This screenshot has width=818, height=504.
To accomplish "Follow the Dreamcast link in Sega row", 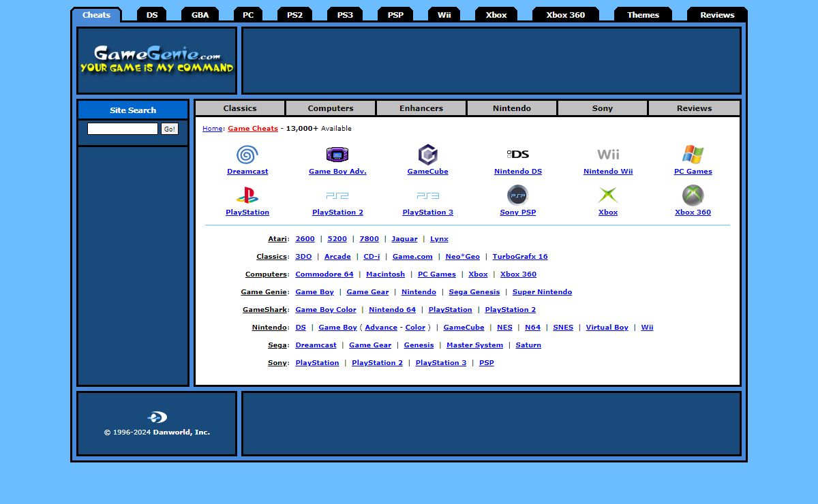I will tap(316, 345).
